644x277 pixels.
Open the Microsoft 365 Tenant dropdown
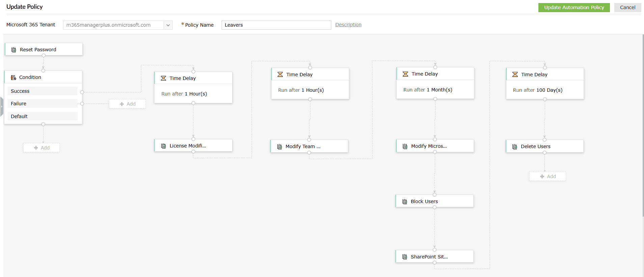tap(168, 25)
